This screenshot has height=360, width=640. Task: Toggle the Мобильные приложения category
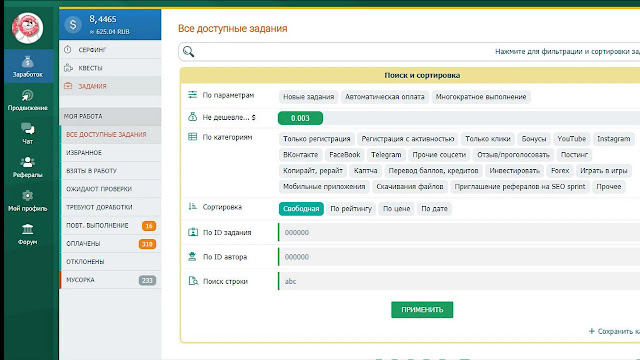click(324, 187)
